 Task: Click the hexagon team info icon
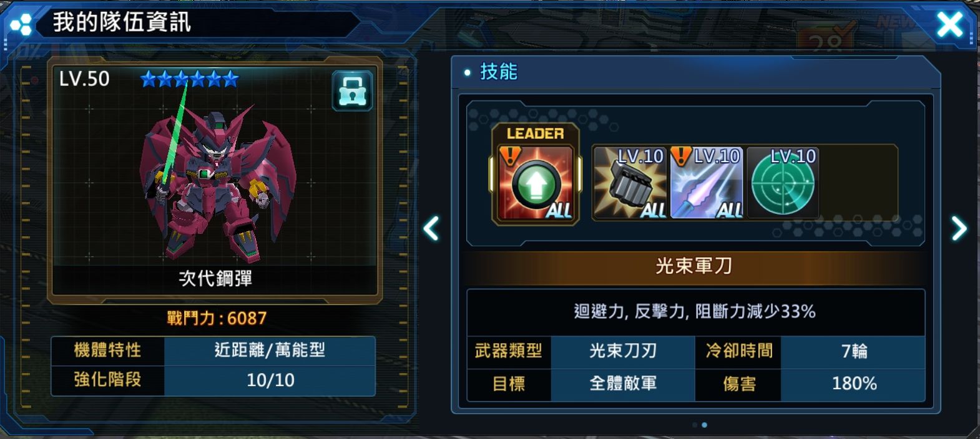point(21,24)
